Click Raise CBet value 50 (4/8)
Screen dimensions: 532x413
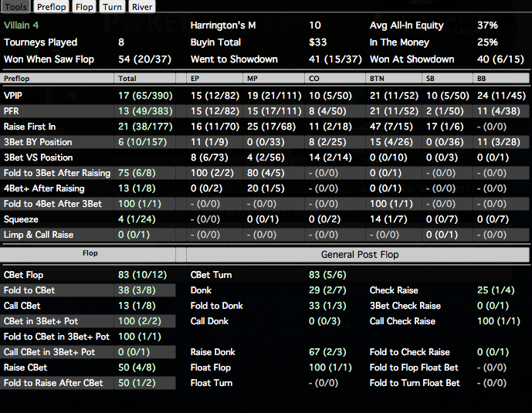pos(137,367)
